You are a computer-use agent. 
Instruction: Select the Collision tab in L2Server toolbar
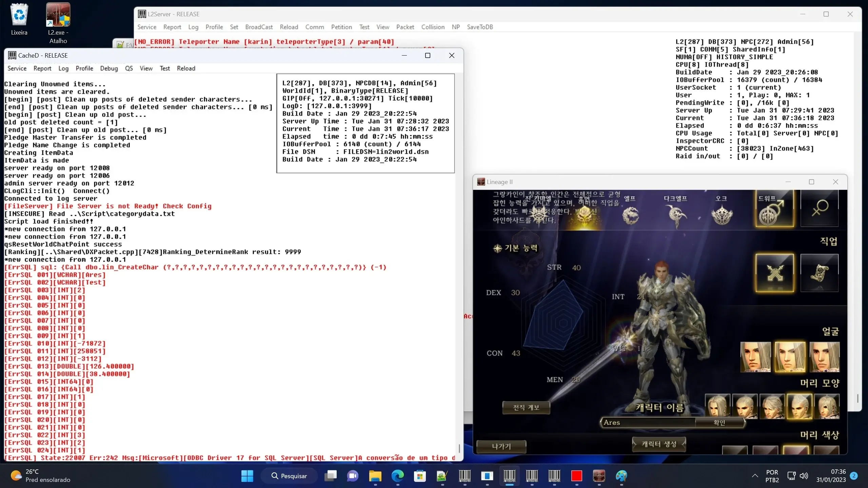click(433, 27)
